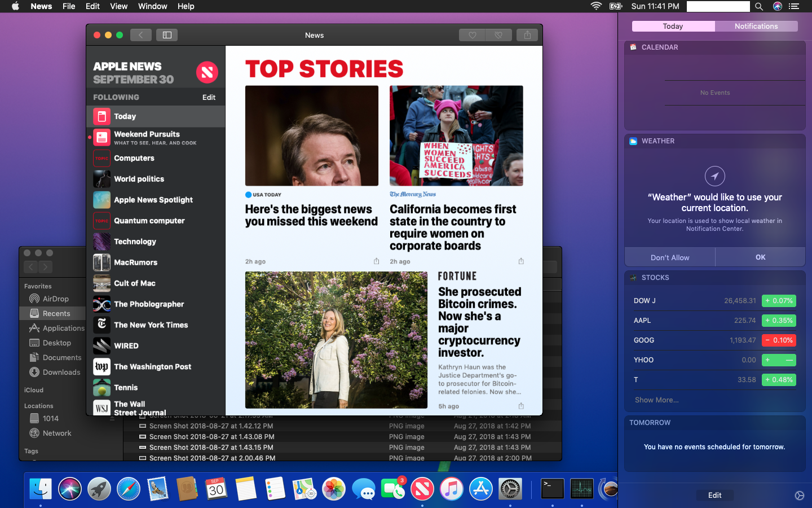Screen dimensions: 812x508
Task: Switch to Notifications tab
Action: [x=756, y=26]
